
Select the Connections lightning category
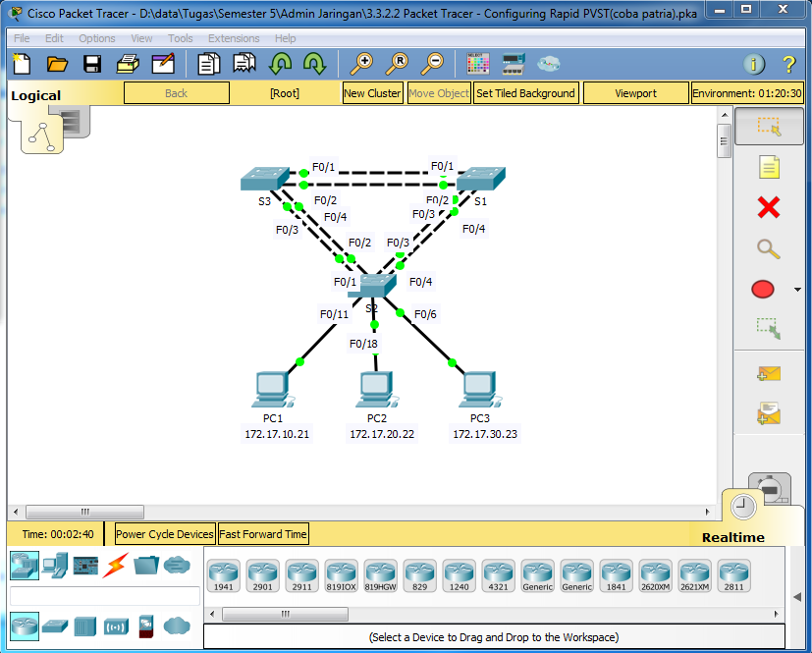tap(116, 566)
